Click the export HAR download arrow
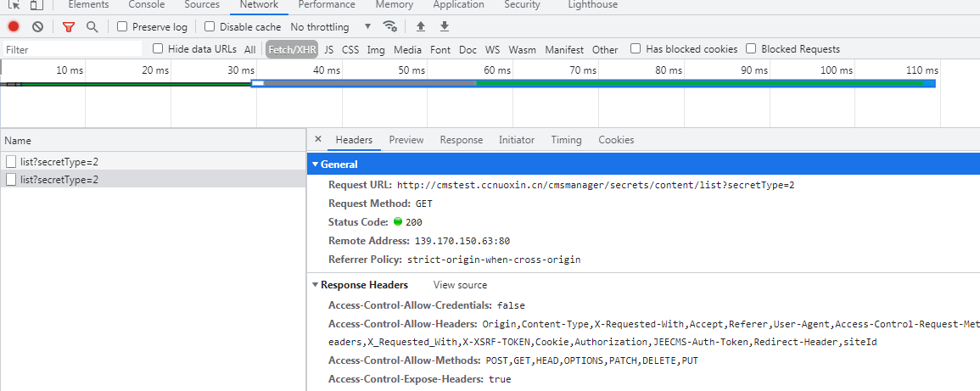 [445, 27]
